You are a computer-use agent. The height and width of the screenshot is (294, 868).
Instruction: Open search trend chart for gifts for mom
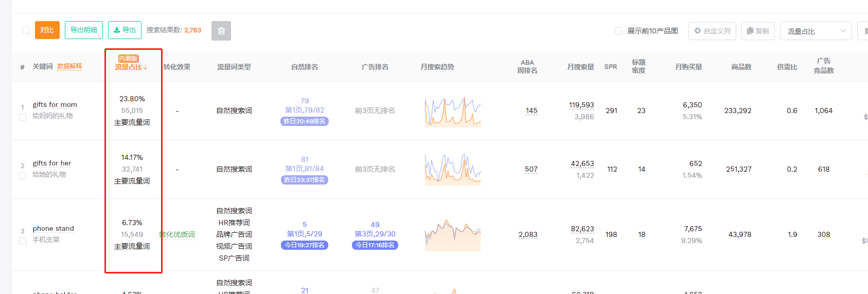pyautogui.click(x=452, y=111)
